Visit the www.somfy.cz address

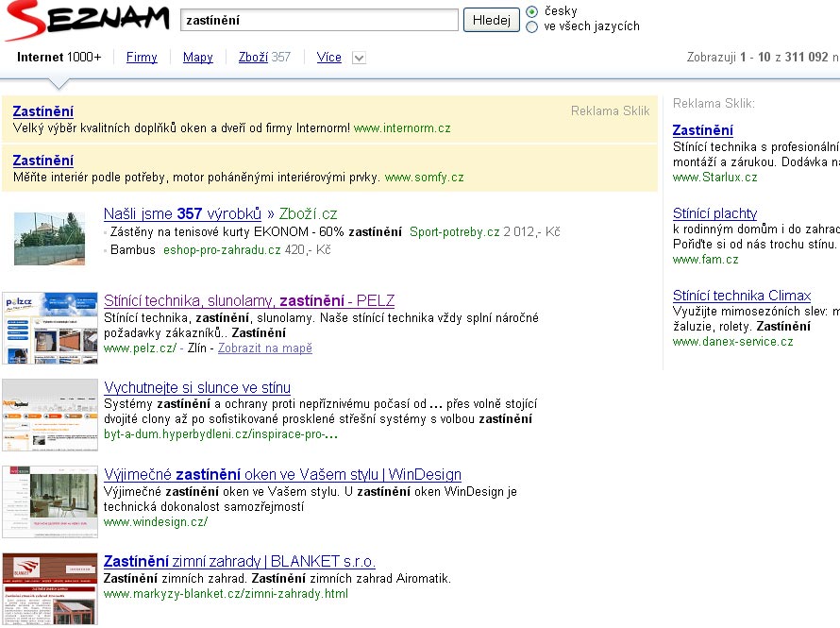[x=425, y=178]
